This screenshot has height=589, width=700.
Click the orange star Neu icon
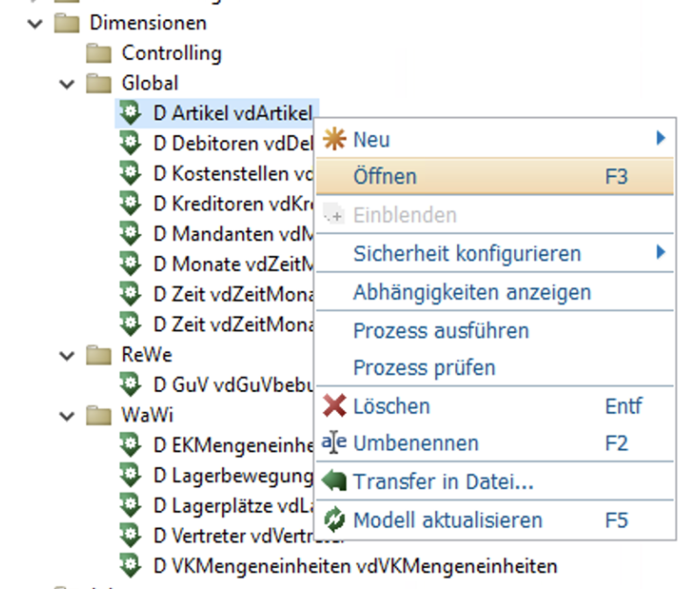tap(335, 138)
